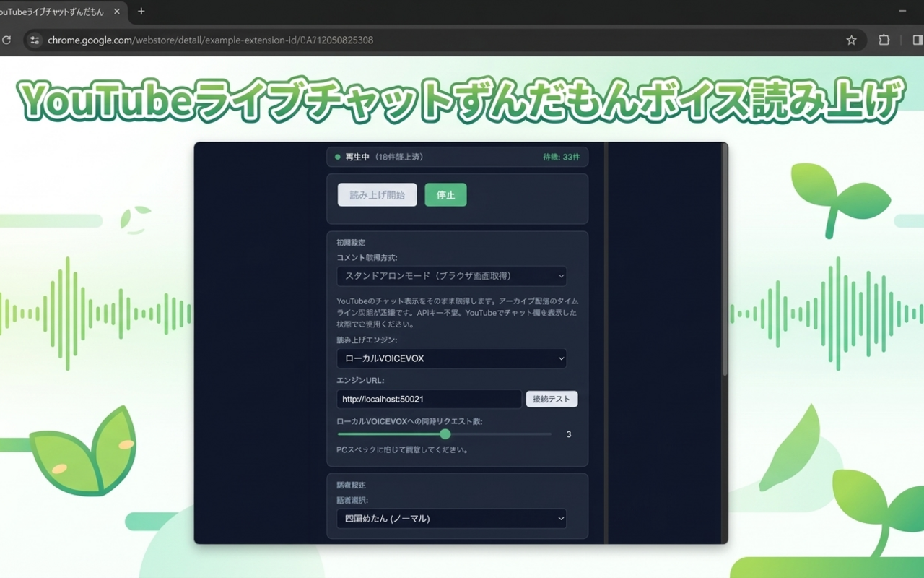Click the 初期設定 section heading
Viewport: 924px width, 578px height.
pyautogui.click(x=351, y=243)
